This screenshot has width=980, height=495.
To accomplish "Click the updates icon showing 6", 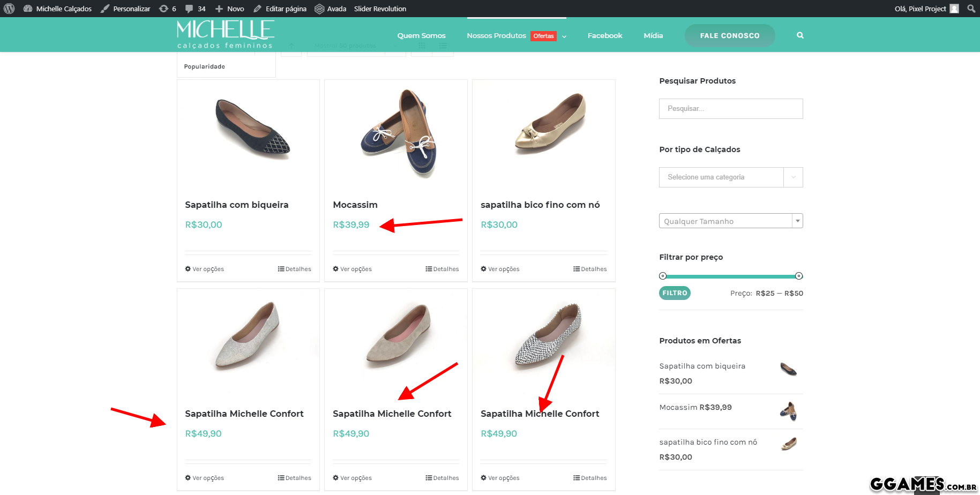I will [164, 9].
